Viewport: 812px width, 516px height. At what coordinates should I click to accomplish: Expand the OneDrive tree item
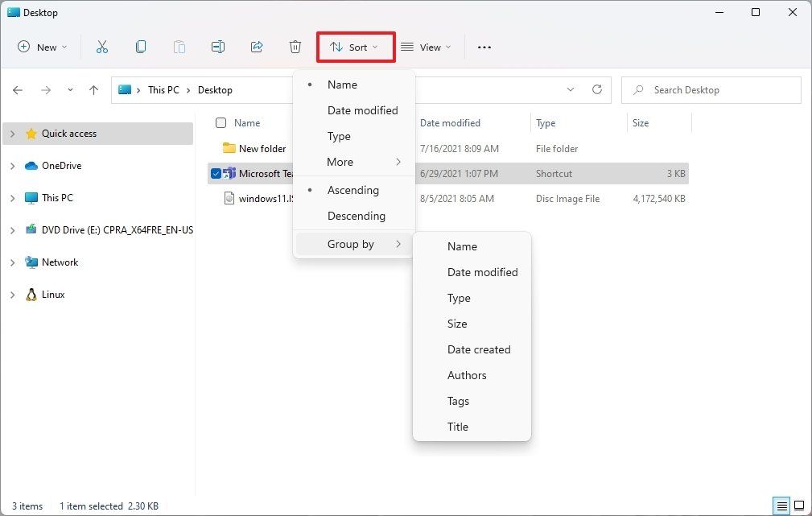pyautogui.click(x=14, y=165)
